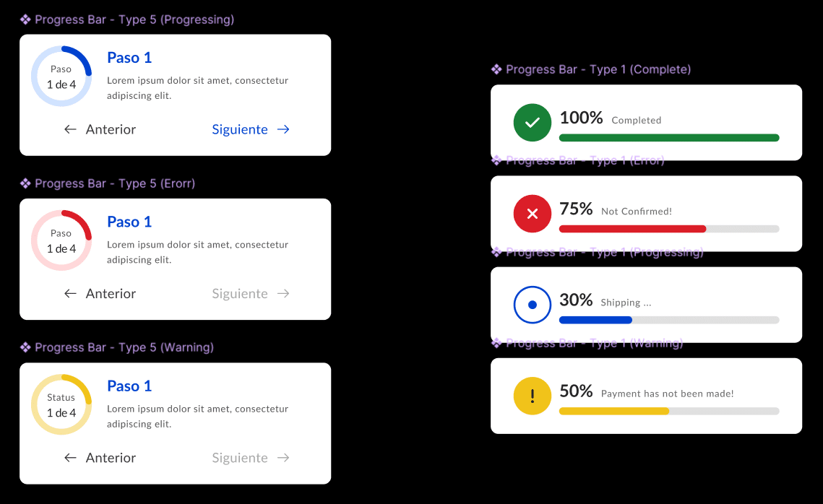Click the Type 5 Erorr component diamond icon

[x=25, y=183]
